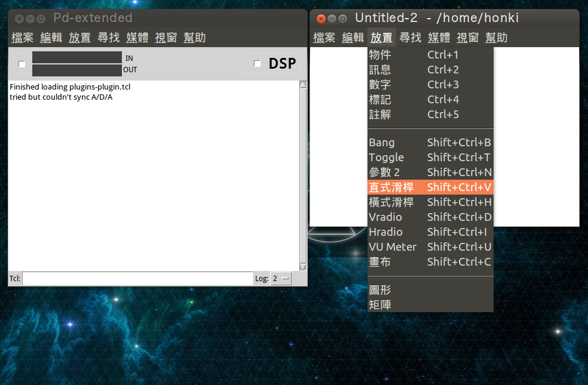Select VU Meter from the menu
The image size is (588, 385).
(x=430, y=247)
